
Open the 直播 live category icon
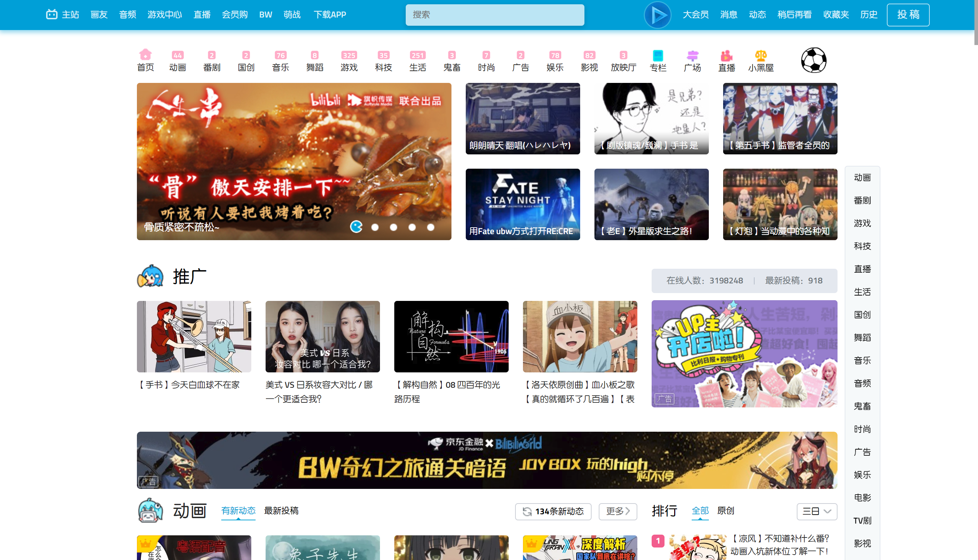[726, 56]
